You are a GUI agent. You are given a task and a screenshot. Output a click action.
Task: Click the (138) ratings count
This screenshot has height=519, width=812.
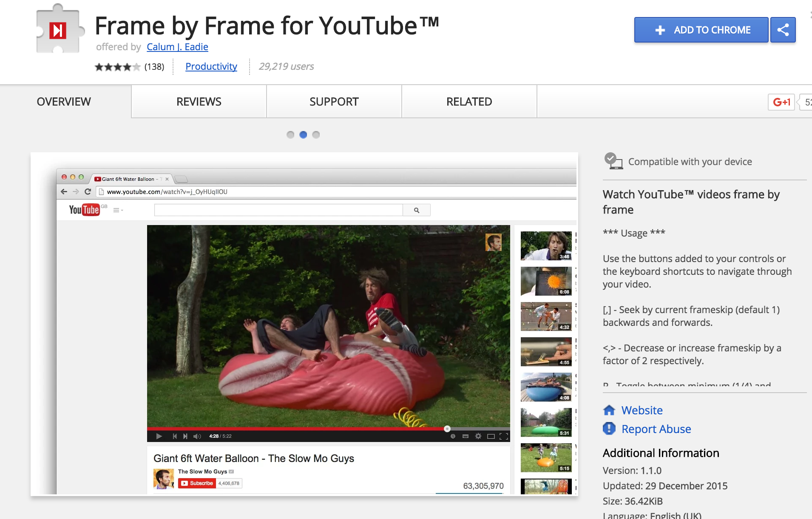(x=154, y=67)
